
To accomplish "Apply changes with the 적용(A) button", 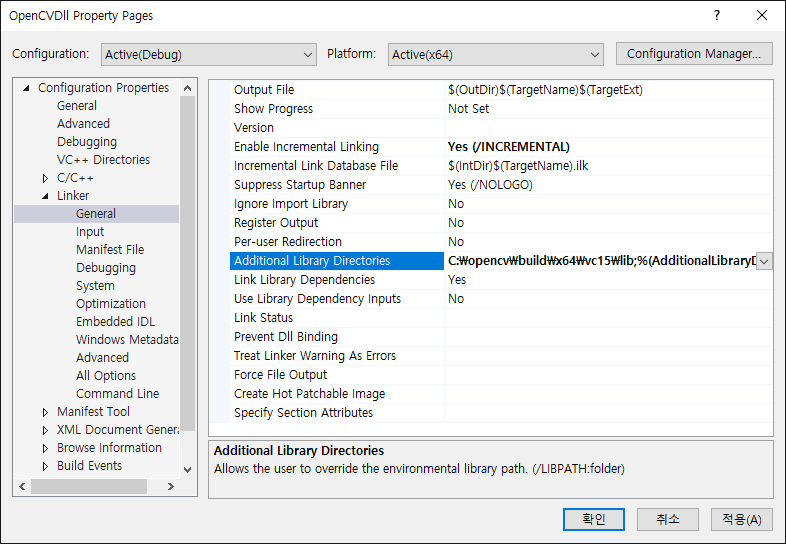I will (741, 519).
